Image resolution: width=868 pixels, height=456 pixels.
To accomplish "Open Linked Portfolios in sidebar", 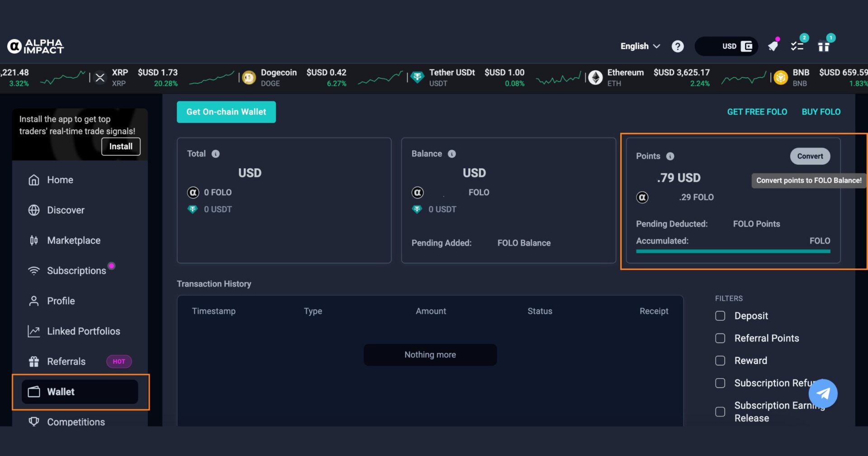I will 80,331.
